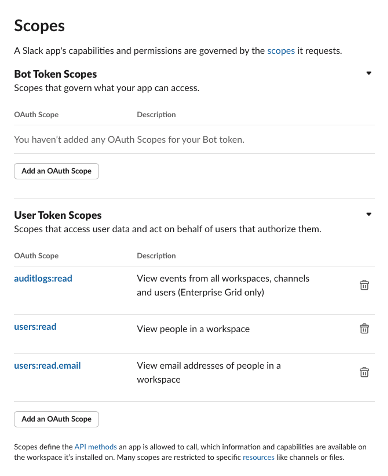Open the scopes link in intro sentence
The width and height of the screenshot is (388, 476).
pos(281,51)
